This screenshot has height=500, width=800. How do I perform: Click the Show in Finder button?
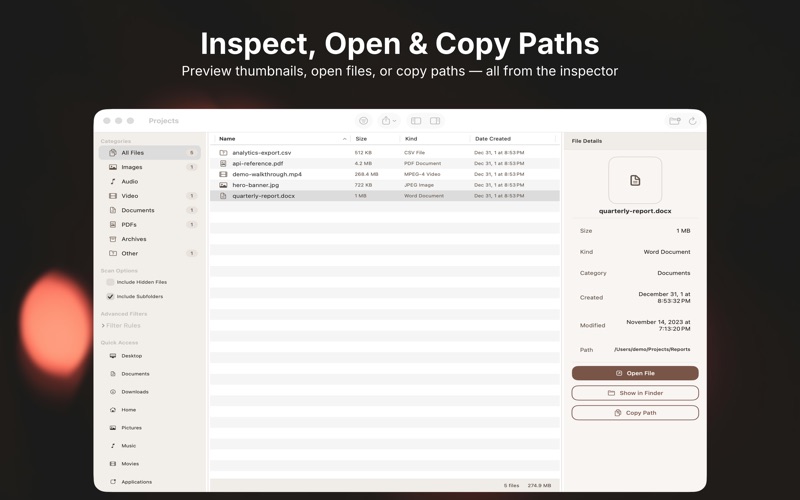(635, 393)
